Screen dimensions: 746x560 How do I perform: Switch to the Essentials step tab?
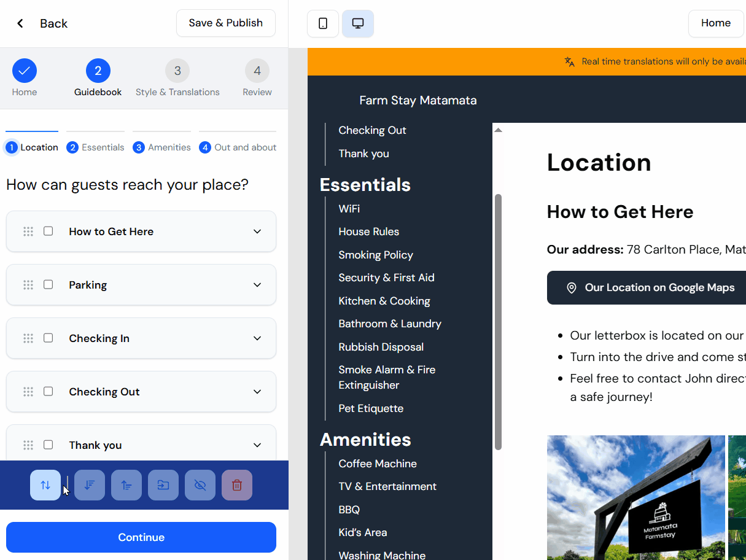[95, 147]
